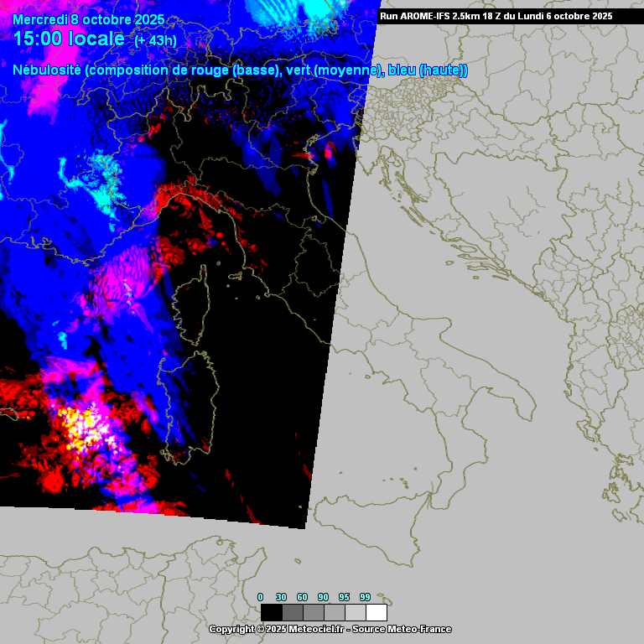Image resolution: width=644 pixels, height=644 pixels.
Task: Click the dark gray 30 legend swatch
Action: pos(293,612)
